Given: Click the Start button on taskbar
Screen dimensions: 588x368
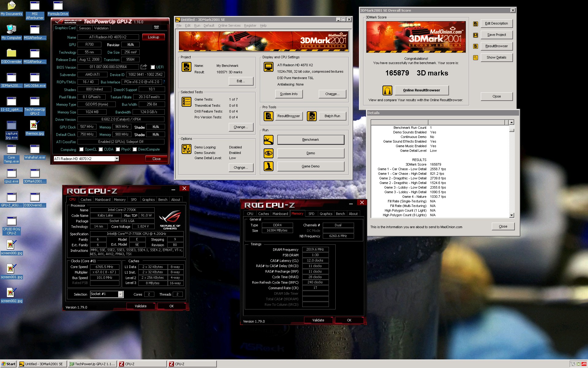Looking at the screenshot, I should [8, 364].
